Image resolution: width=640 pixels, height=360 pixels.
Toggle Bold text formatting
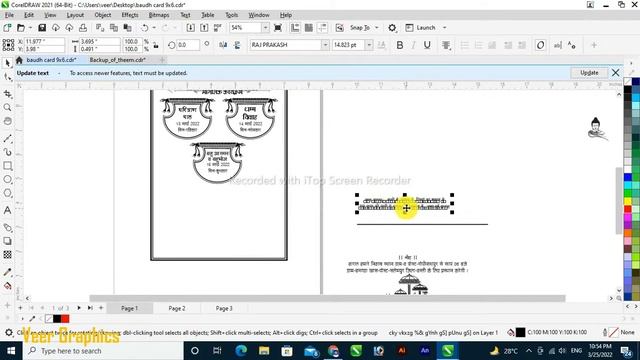(400, 45)
